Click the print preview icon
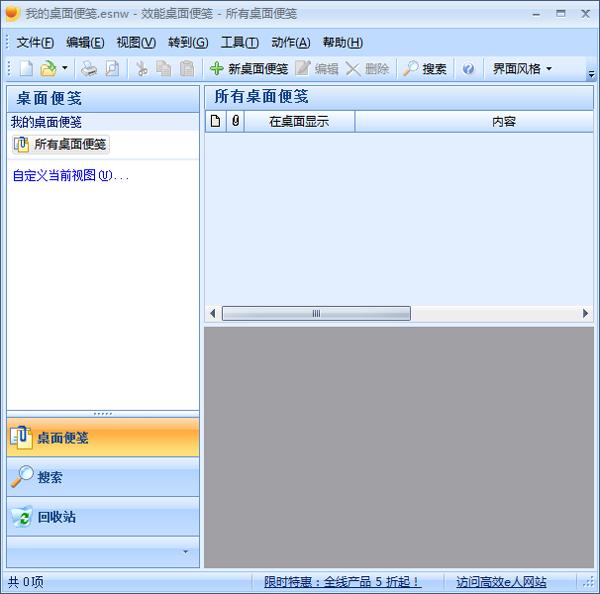The width and height of the screenshot is (600, 594). (x=112, y=69)
